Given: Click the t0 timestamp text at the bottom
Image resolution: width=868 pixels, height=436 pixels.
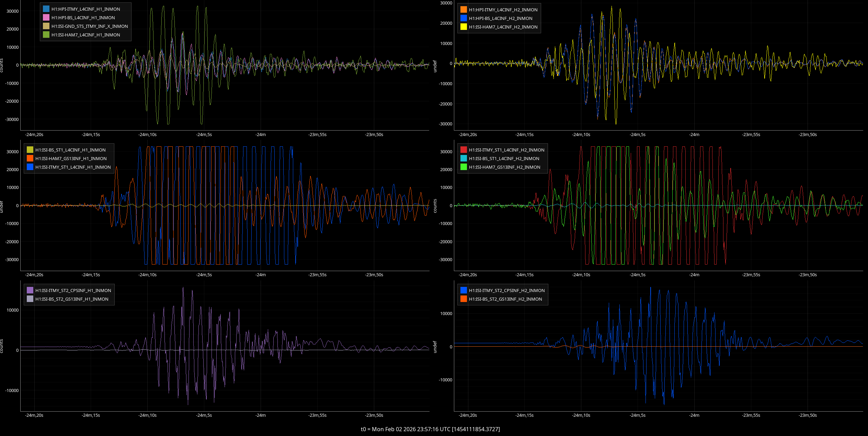Looking at the screenshot, I should [x=430, y=429].
